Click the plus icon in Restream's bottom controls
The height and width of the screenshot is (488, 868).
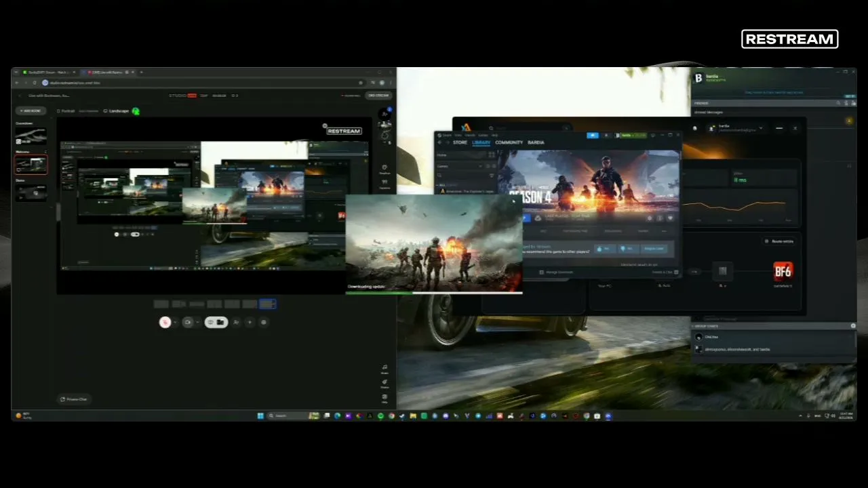click(250, 323)
